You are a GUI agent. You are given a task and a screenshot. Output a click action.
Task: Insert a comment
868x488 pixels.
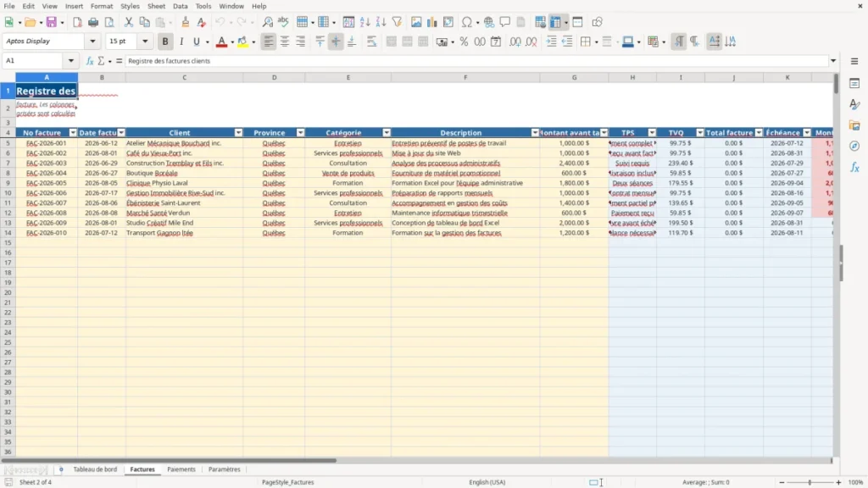coord(505,22)
